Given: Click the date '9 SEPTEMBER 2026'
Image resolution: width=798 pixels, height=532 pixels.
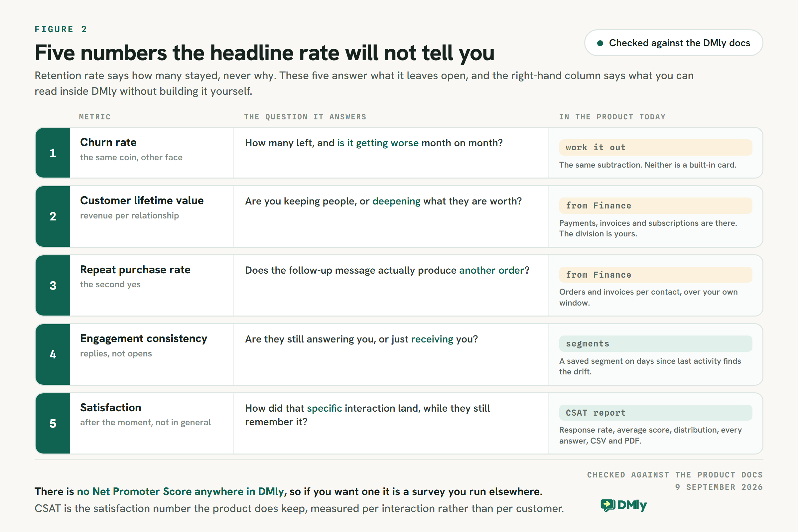Looking at the screenshot, I should point(719,487).
